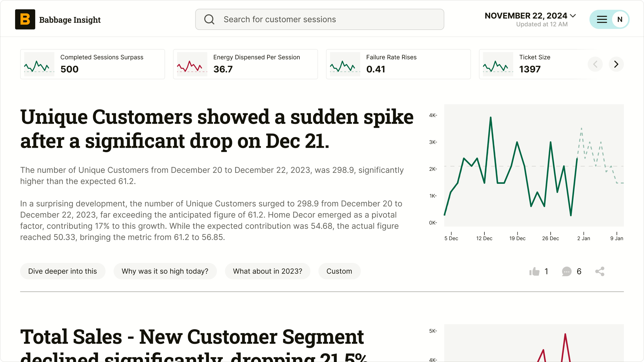Open the Completed Sessions Surpass card
The height and width of the screenshot is (362, 644).
[x=93, y=64]
